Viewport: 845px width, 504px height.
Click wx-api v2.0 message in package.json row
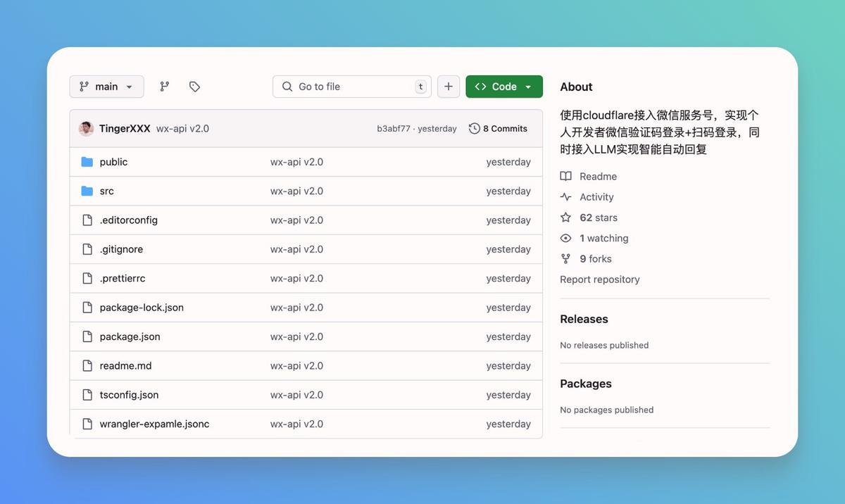296,336
